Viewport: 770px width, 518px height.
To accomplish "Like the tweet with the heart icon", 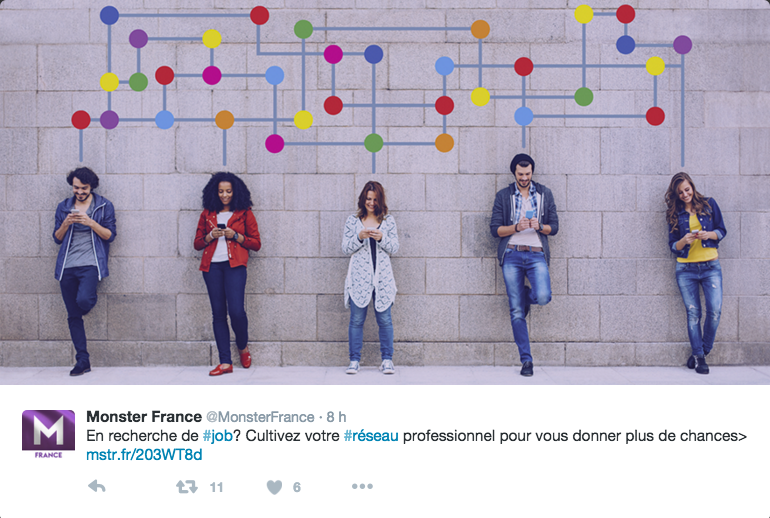I will tap(275, 487).
